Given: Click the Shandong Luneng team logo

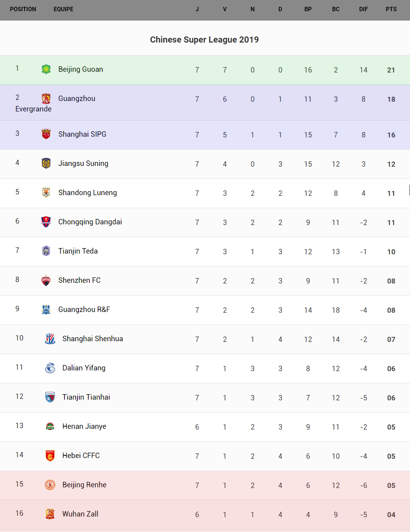Looking at the screenshot, I should coord(46,193).
